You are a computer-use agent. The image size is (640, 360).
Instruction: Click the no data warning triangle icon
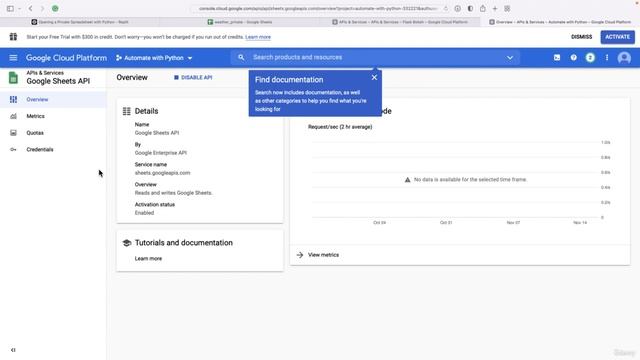pyautogui.click(x=407, y=180)
